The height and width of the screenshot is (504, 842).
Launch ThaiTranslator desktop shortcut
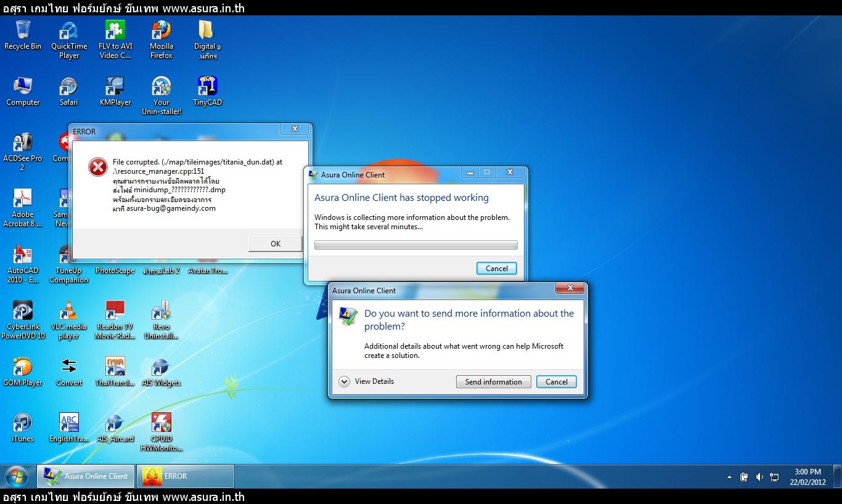pyautogui.click(x=115, y=372)
